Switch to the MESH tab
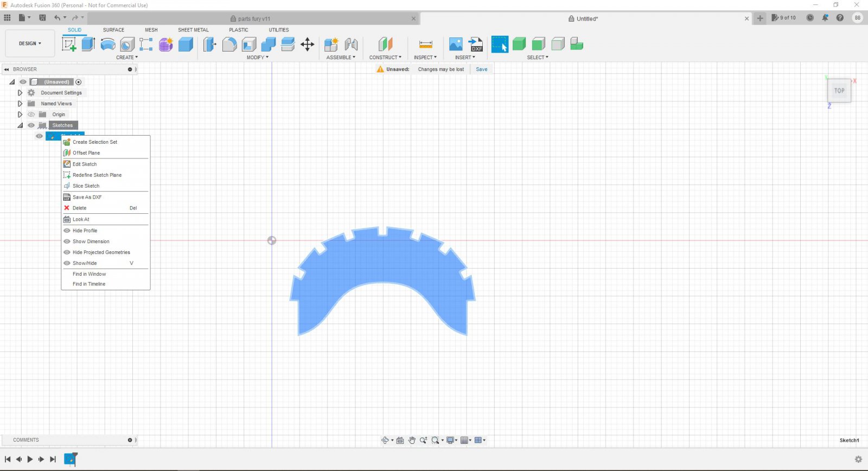This screenshot has height=471, width=868. 151,30
